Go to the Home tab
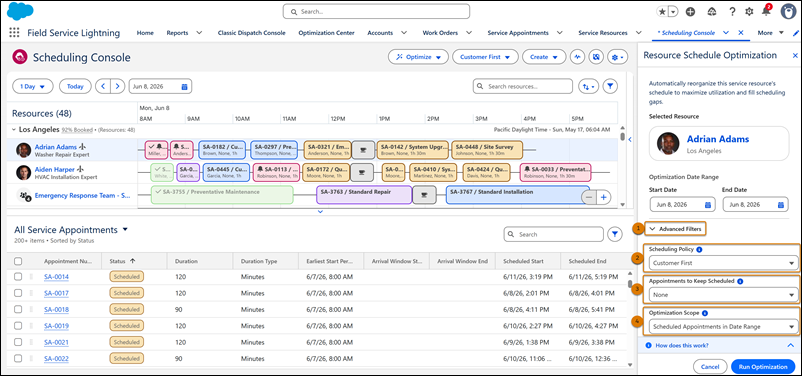802x376 pixels. pyautogui.click(x=145, y=33)
